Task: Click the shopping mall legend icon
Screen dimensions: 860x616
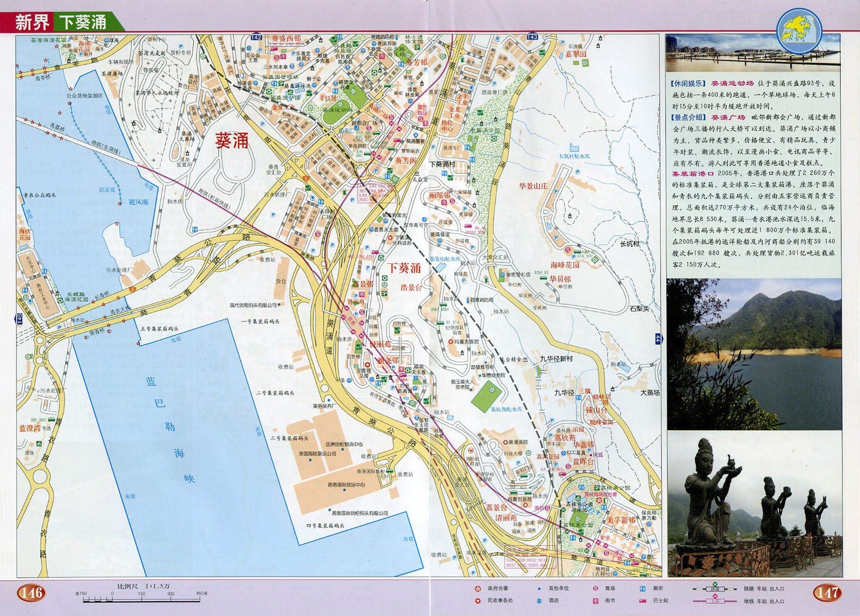Action: coord(595,588)
